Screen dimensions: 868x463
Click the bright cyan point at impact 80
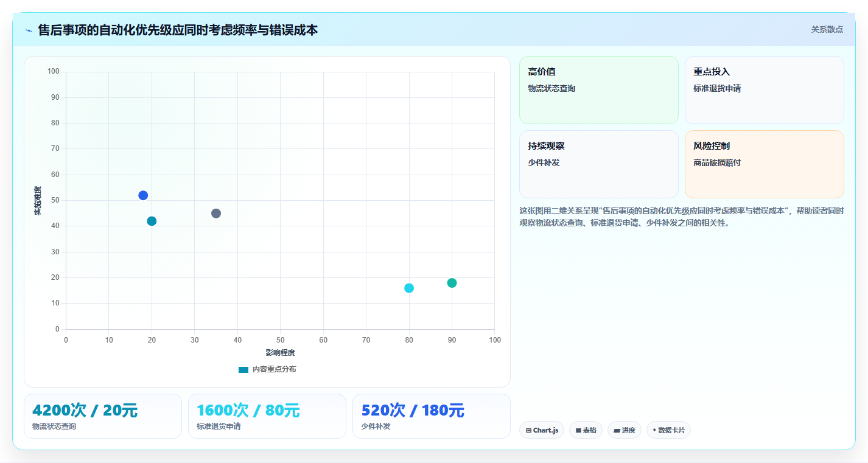[x=409, y=288]
